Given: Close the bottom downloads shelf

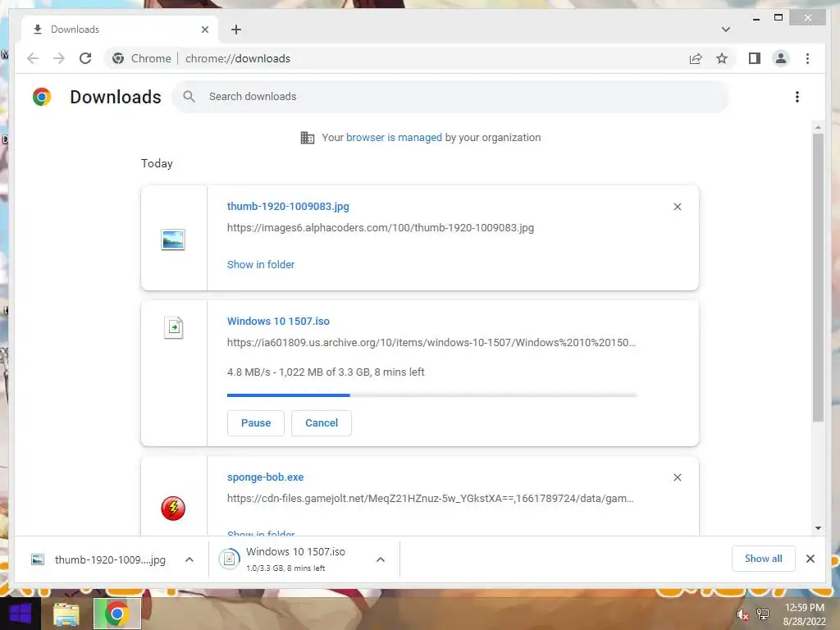Looking at the screenshot, I should click(x=810, y=559).
